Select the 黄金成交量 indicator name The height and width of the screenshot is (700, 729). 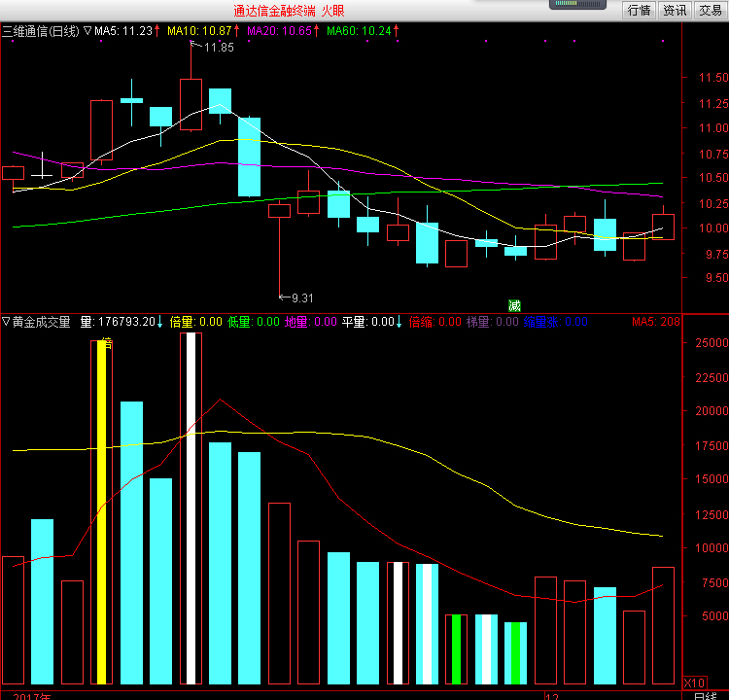pos(42,322)
